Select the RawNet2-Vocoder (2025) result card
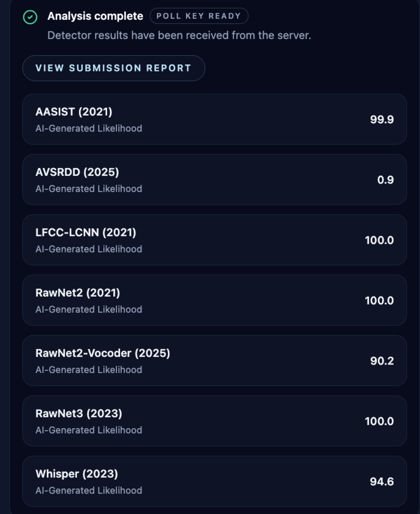420x514 pixels. point(215,360)
